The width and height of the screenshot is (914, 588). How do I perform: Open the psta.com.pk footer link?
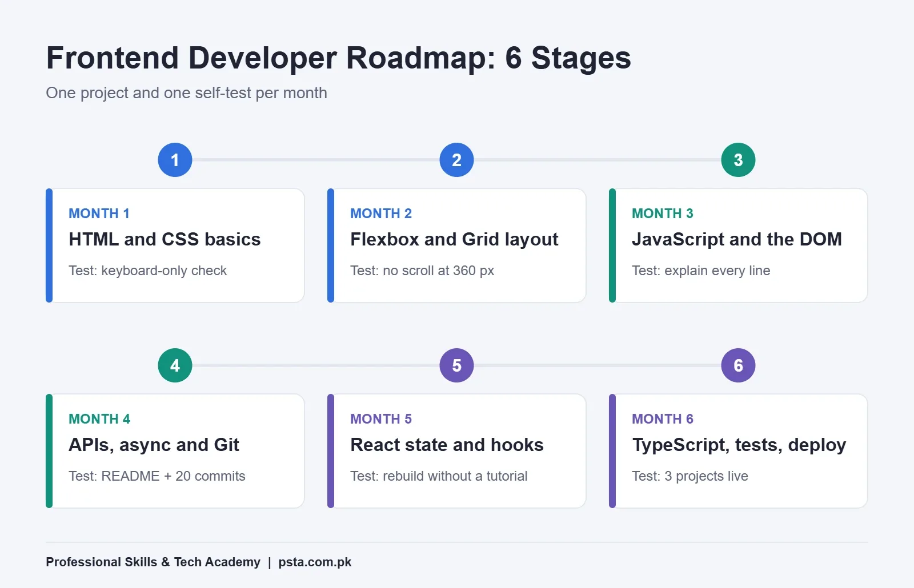315,562
